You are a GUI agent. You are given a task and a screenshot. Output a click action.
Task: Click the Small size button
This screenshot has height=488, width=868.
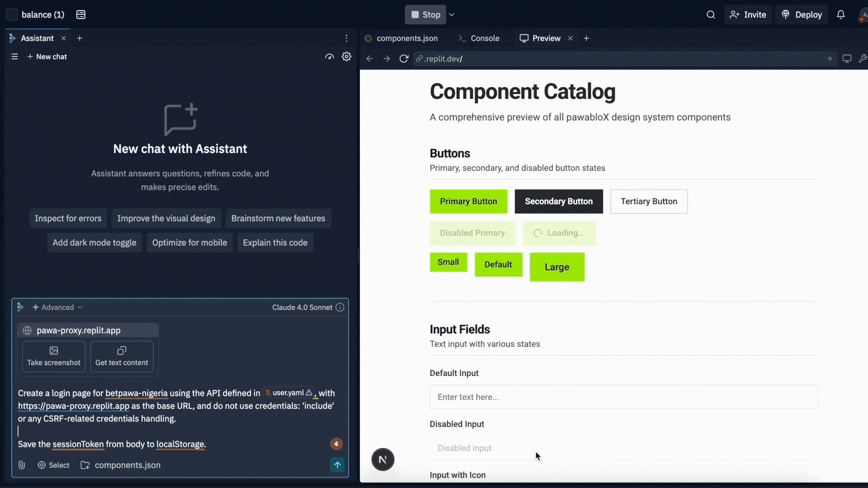448,262
